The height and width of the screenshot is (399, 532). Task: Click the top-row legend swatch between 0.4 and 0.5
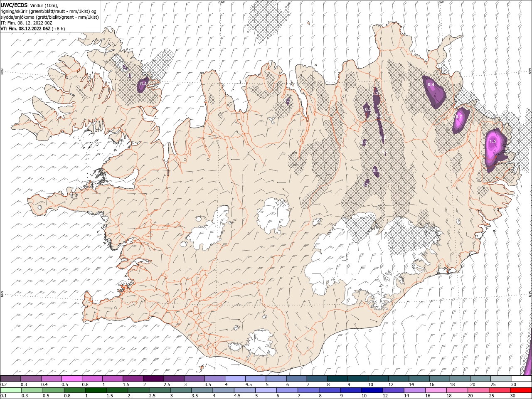click(x=51, y=379)
